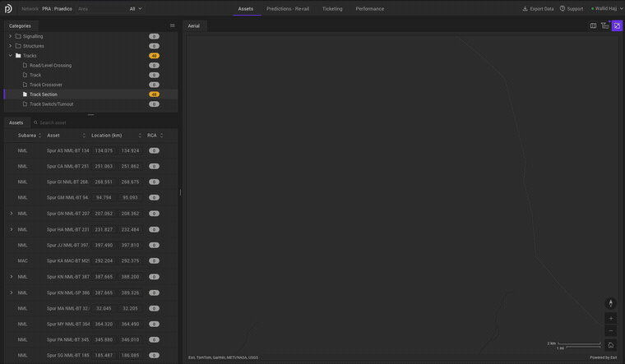Open the Performance tab
Viewport: 625px width, 364px height.
[x=370, y=9]
